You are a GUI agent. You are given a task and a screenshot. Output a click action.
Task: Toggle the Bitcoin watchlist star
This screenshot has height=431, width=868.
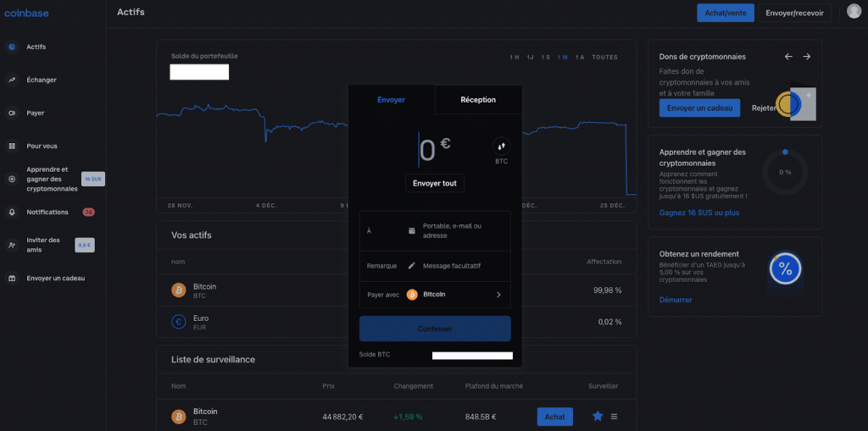[598, 416]
